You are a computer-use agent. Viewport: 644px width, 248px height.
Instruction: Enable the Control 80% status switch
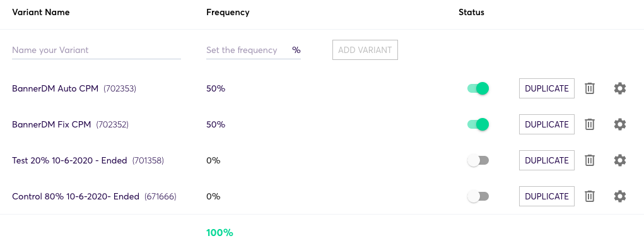(x=478, y=197)
